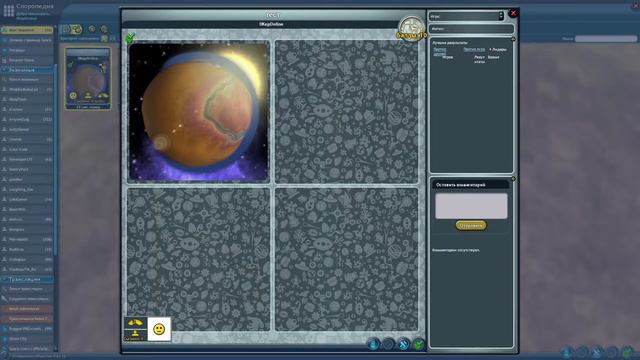
Task: Select the yellow highlighted sidebar entry
Action: (x=27, y=30)
